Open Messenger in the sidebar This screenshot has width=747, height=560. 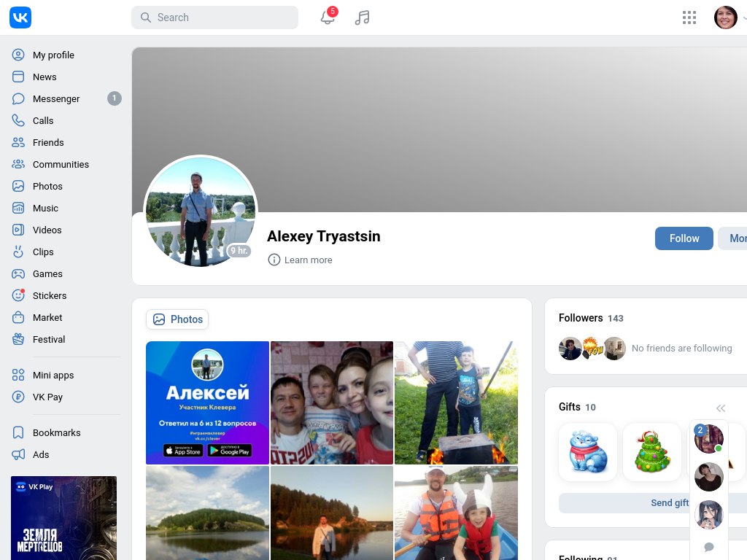point(56,98)
